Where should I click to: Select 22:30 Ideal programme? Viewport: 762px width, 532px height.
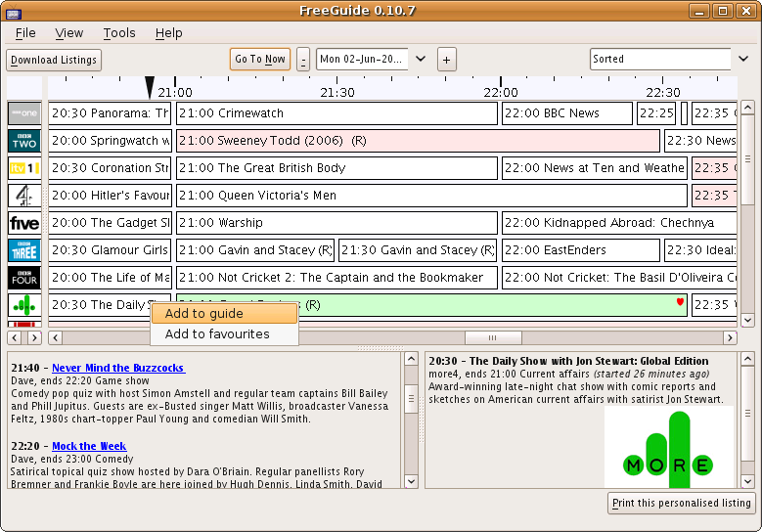700,250
